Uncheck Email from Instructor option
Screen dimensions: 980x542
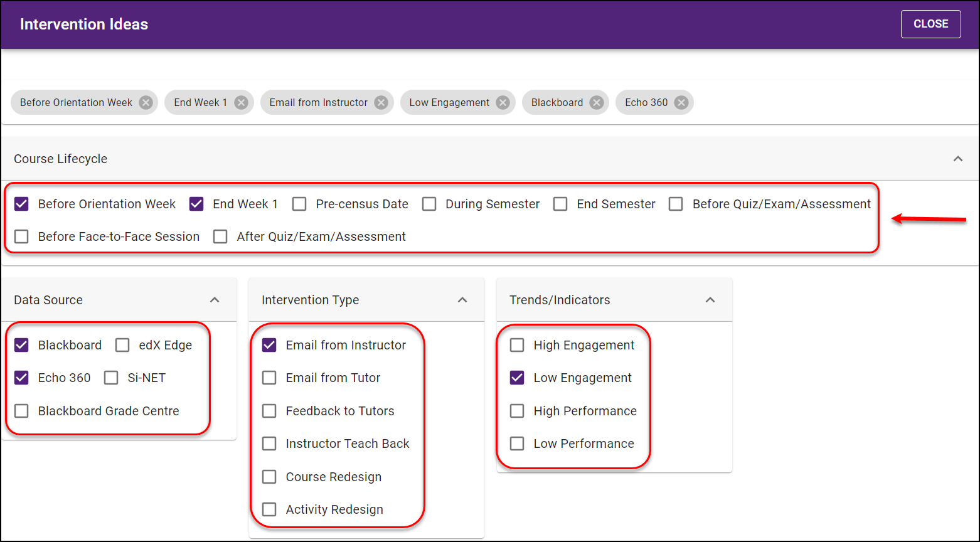269,345
